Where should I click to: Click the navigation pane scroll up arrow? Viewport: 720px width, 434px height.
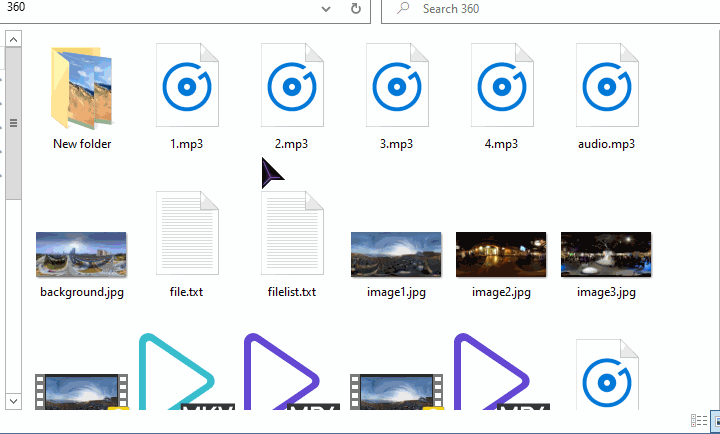coord(13,39)
